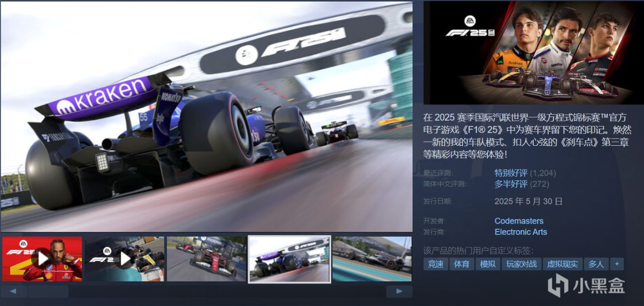Screen dimensions: 644x306
Task: Click the 简体中文评测 label
Action: pos(445,184)
